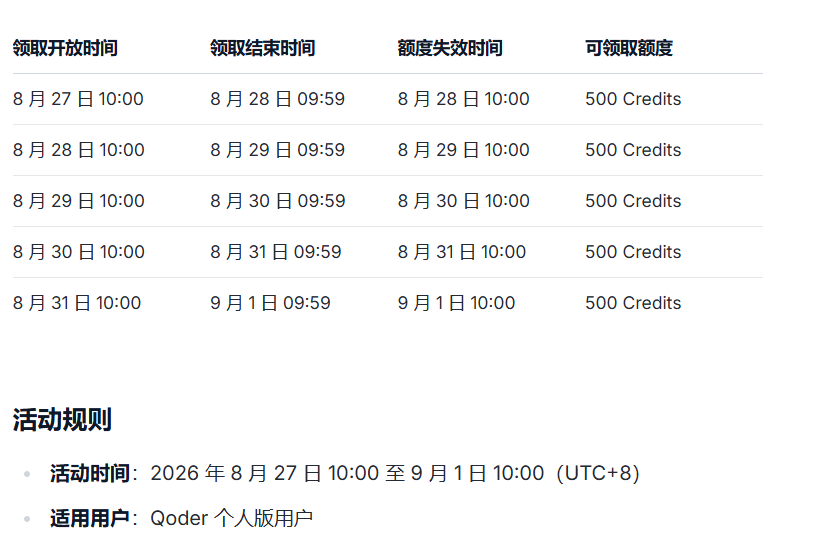
Task: Click the 适用用户 rule label
Action: 89,518
